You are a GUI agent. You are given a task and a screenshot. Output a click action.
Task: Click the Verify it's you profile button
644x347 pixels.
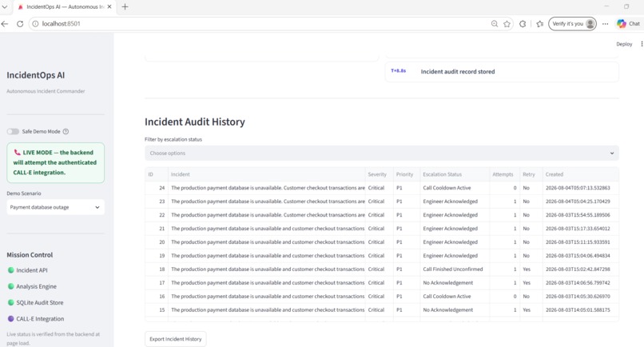coord(573,24)
